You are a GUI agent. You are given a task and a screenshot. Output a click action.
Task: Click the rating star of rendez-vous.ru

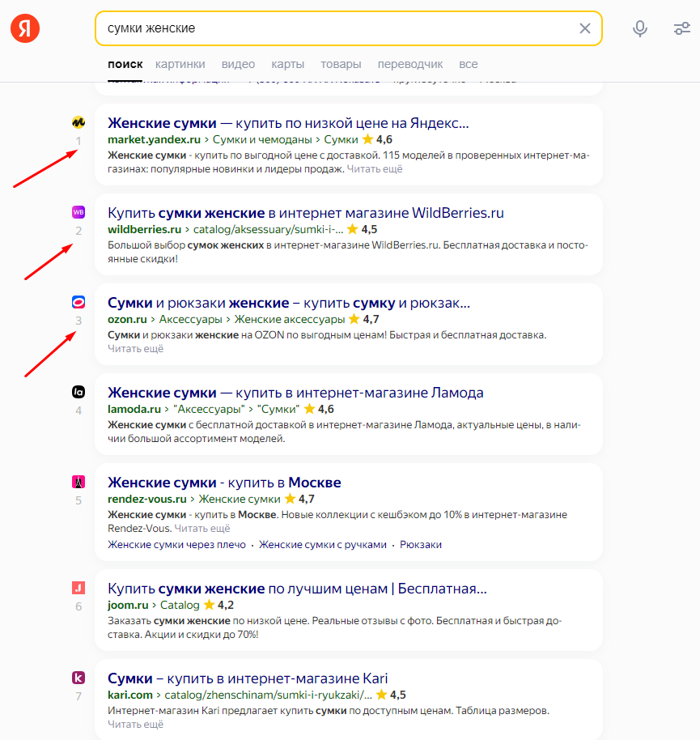click(x=290, y=499)
